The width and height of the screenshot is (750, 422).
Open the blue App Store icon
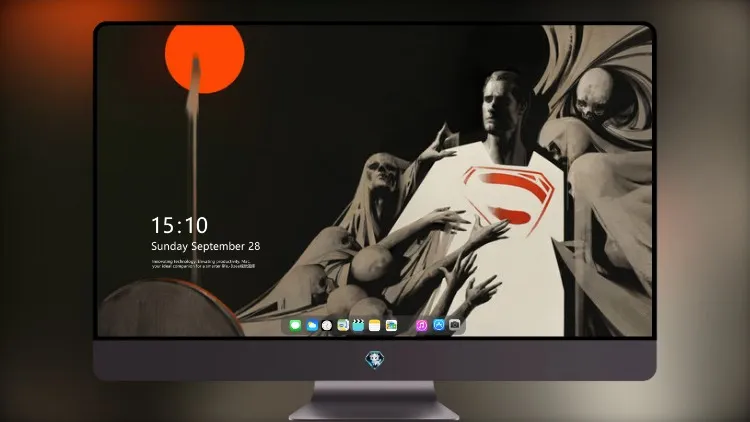click(x=439, y=325)
